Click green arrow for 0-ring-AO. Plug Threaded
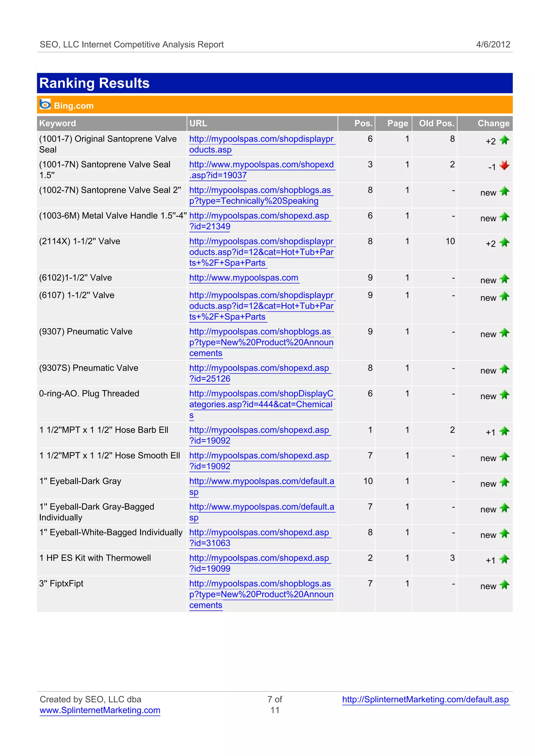The height and width of the screenshot is (756, 535). tap(504, 395)
